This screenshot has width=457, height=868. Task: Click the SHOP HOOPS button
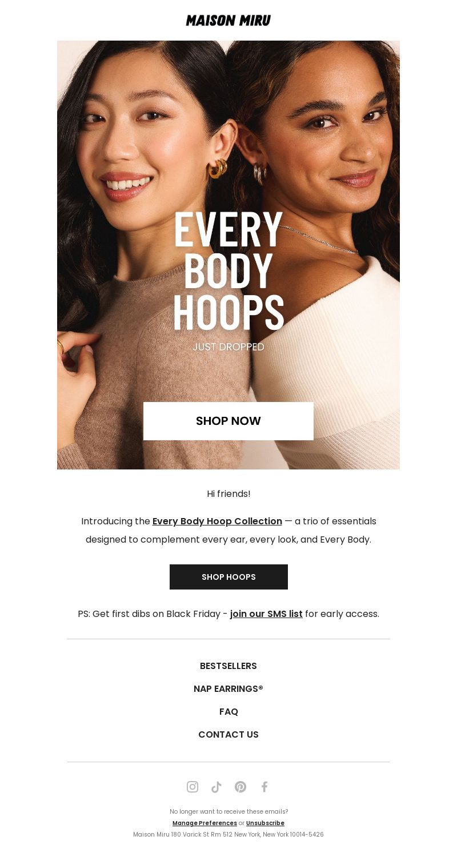[228, 577]
